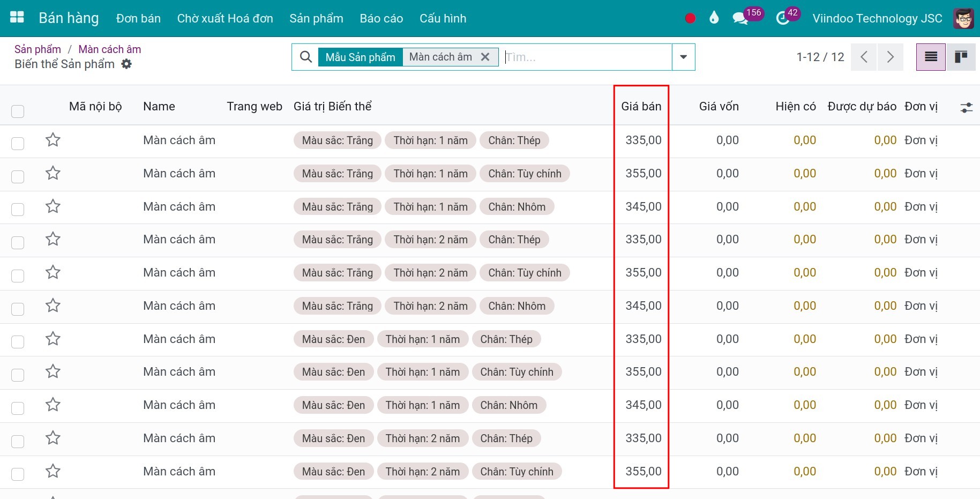Go to previous page of records
Viewport: 980px width, 499px height.
pyautogui.click(x=864, y=57)
